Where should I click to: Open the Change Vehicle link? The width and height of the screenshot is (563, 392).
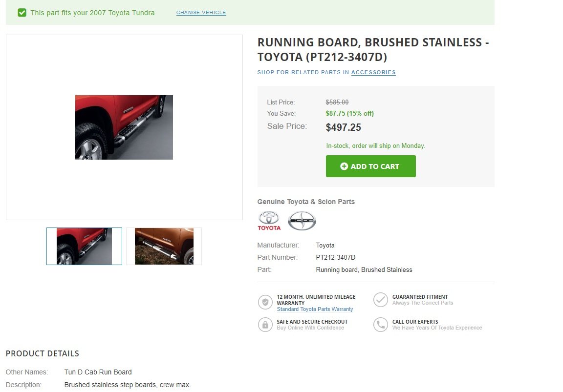pyautogui.click(x=201, y=13)
